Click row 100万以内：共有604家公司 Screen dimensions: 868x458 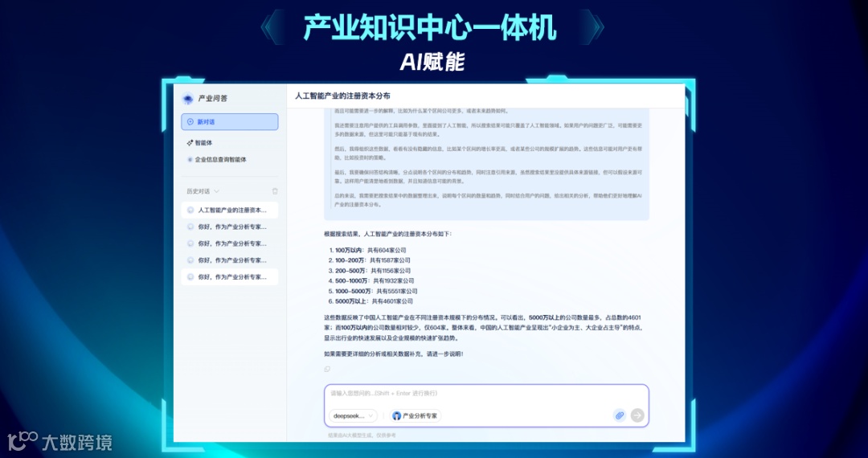coord(367,250)
